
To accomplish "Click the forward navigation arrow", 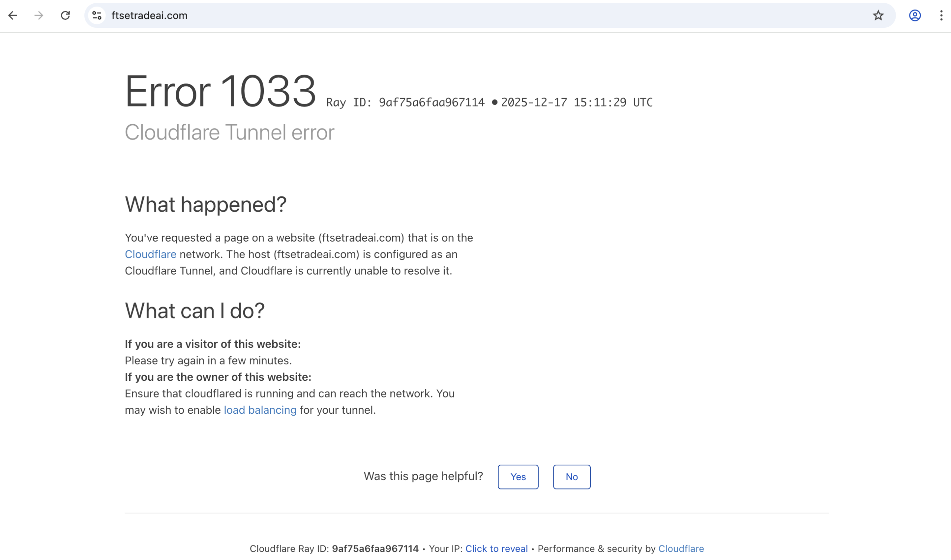I will pyautogui.click(x=39, y=16).
